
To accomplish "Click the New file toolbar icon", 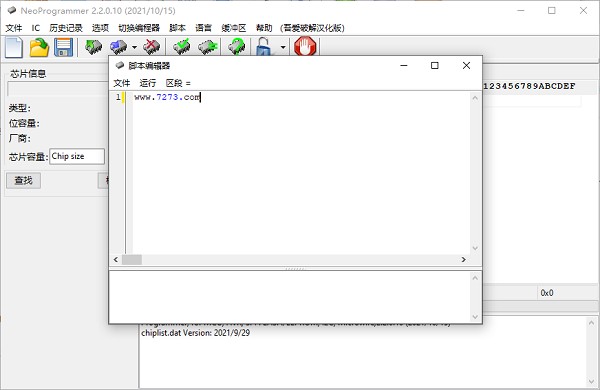I will point(14,48).
